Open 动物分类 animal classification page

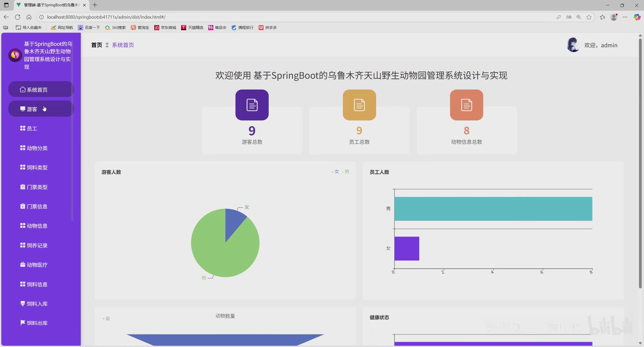[37, 148]
